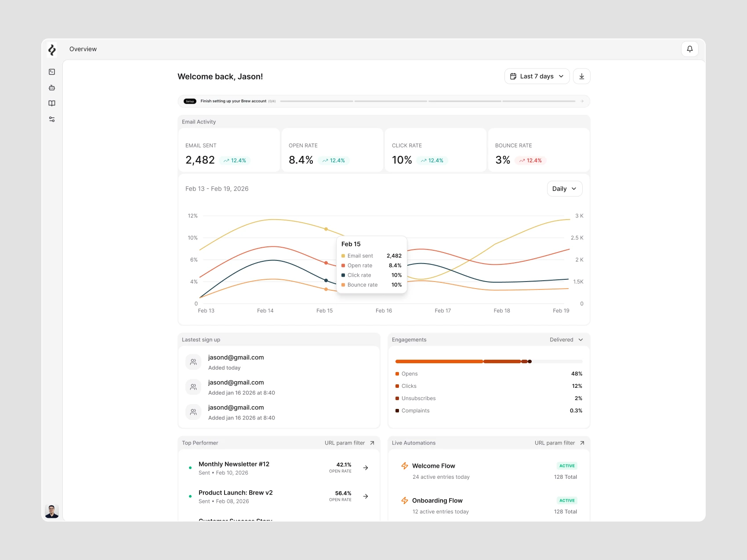Click the Brew logo icon in the sidebar

pyautogui.click(x=52, y=50)
